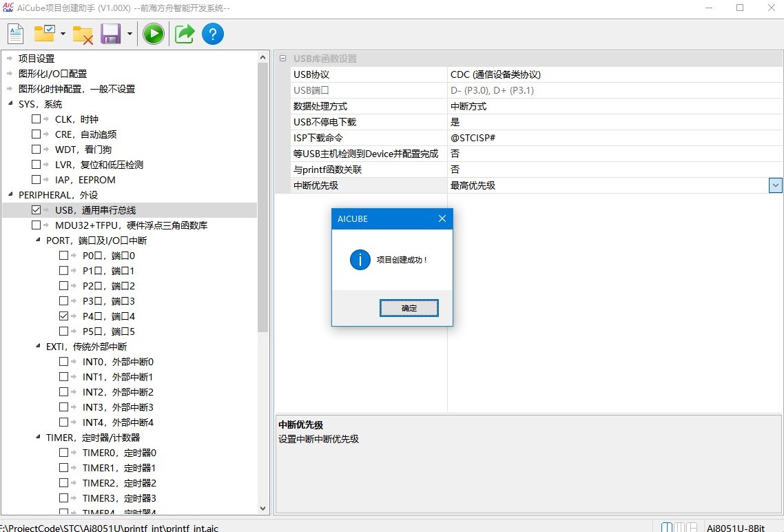Click the export/share icon
The image size is (784, 532).
click(183, 33)
